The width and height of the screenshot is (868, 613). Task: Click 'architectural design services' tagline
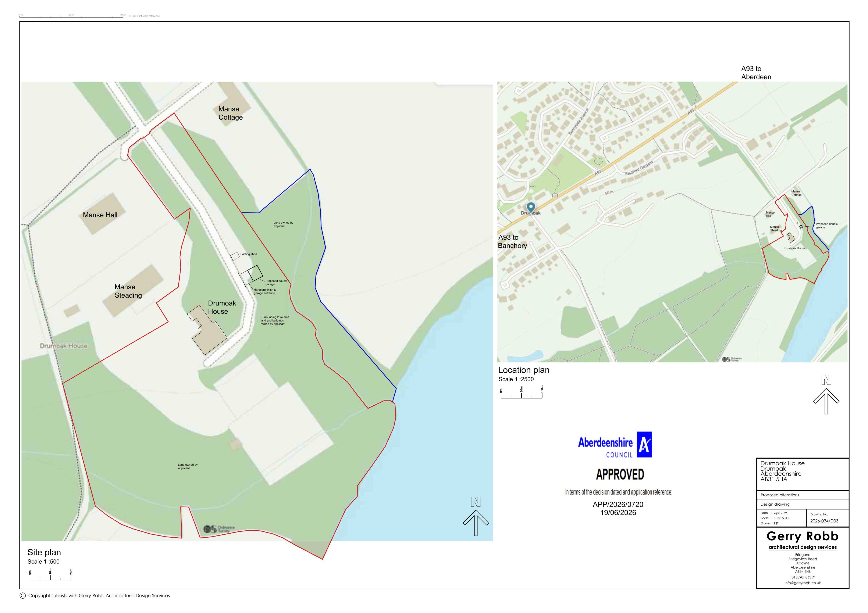(x=803, y=547)
